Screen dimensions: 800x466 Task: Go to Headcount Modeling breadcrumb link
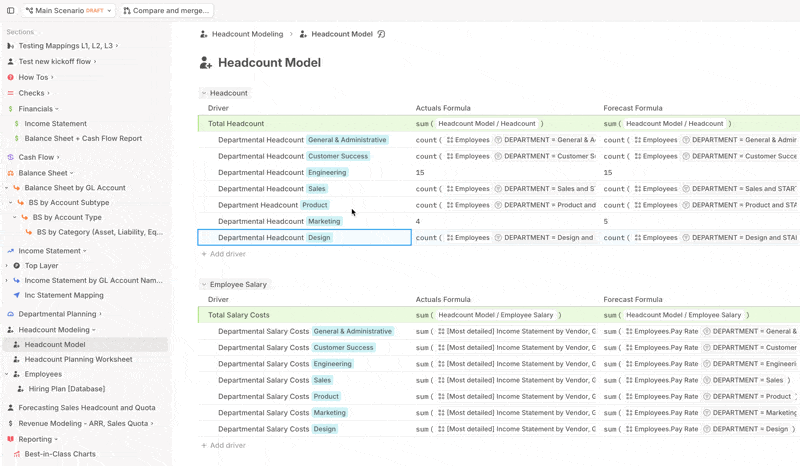click(247, 34)
